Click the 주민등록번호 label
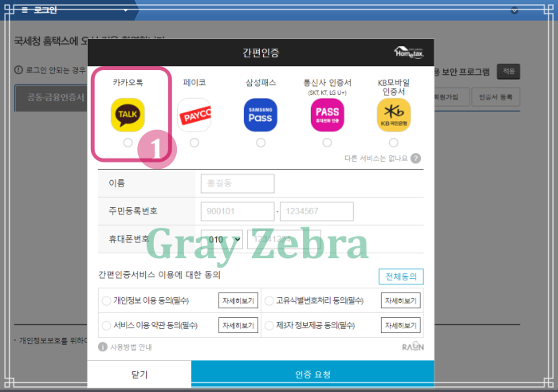The image size is (558, 392). (x=133, y=211)
